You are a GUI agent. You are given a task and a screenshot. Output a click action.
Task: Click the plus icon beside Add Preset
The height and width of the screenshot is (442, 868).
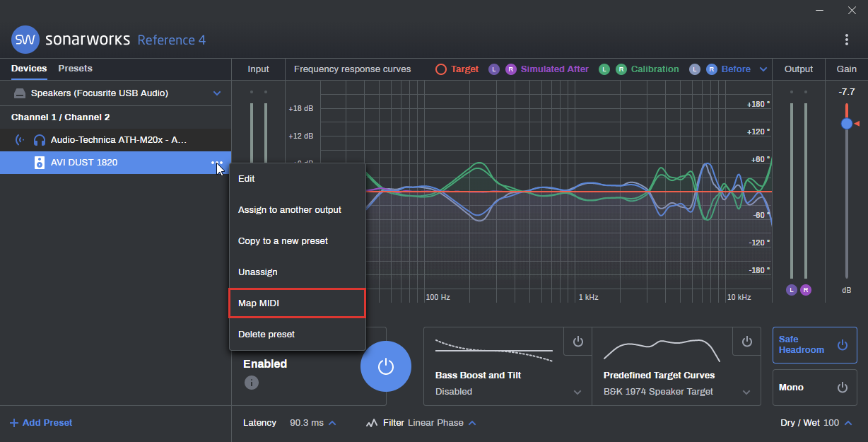point(14,423)
